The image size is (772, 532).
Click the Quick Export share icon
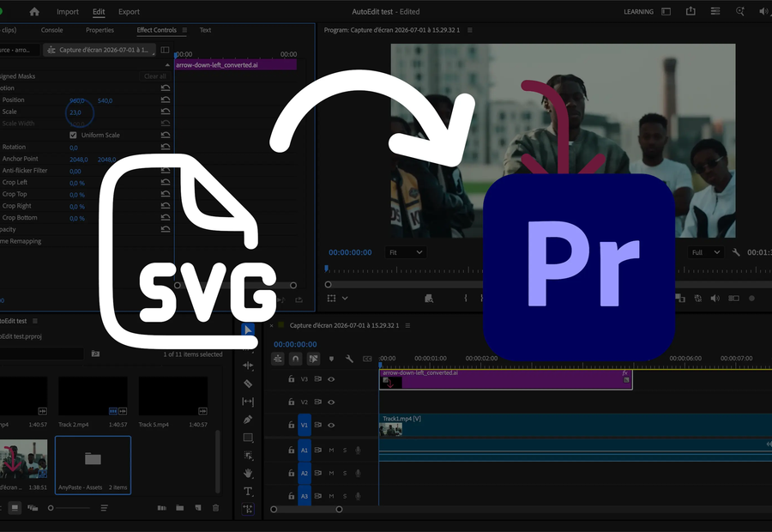tap(691, 11)
